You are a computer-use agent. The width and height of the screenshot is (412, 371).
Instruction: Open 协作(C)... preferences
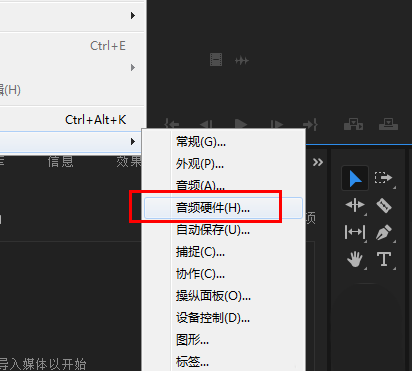(x=223, y=274)
